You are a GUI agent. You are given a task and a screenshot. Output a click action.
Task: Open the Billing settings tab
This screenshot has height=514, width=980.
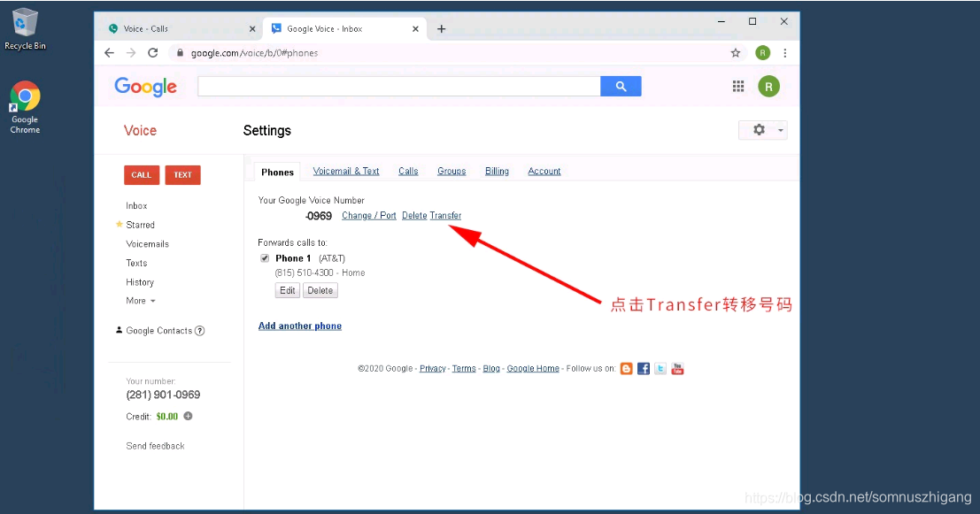[497, 171]
